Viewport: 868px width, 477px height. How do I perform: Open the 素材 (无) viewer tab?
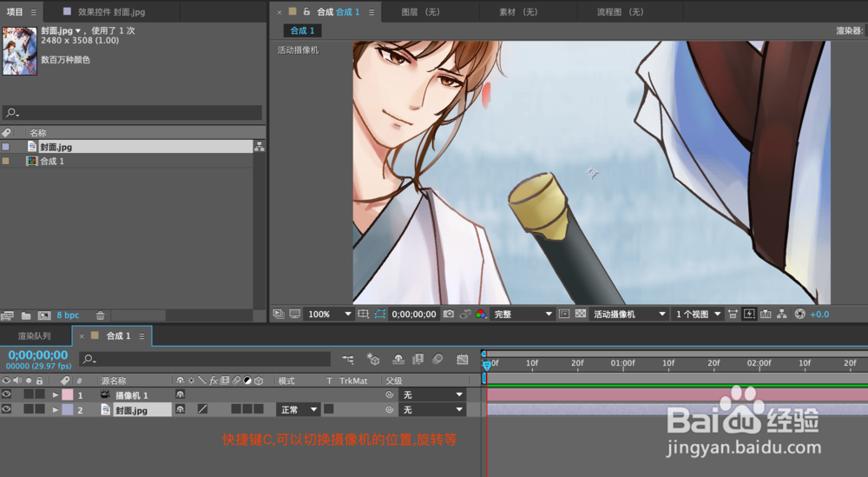click(x=518, y=11)
